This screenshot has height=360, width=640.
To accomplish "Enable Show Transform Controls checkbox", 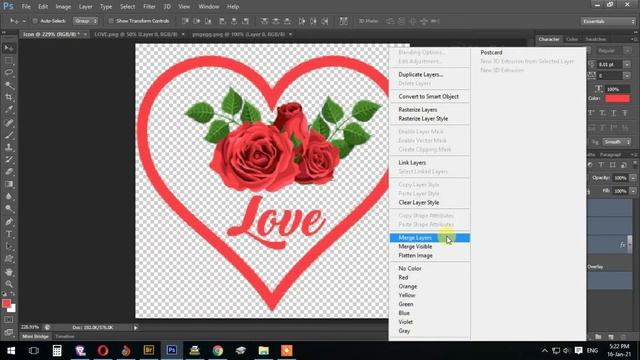I will [x=111, y=21].
